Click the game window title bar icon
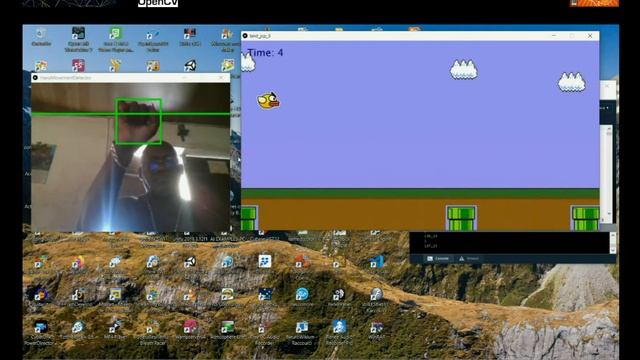Screen dimensions: 640x360 [x=245, y=36]
